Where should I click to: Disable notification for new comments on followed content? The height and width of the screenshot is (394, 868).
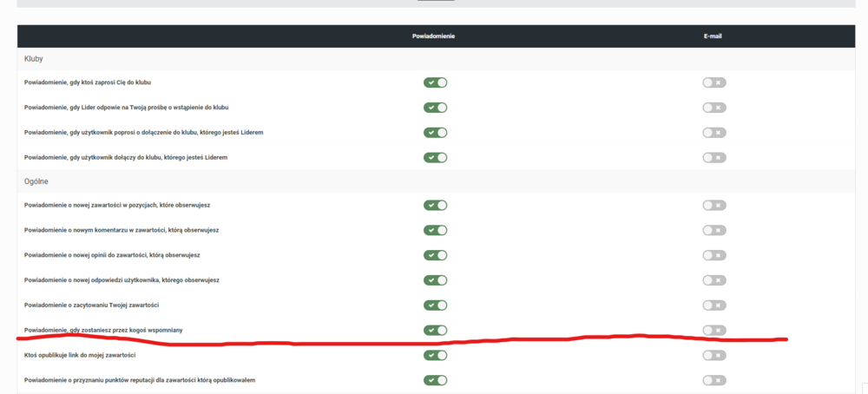[x=435, y=230]
